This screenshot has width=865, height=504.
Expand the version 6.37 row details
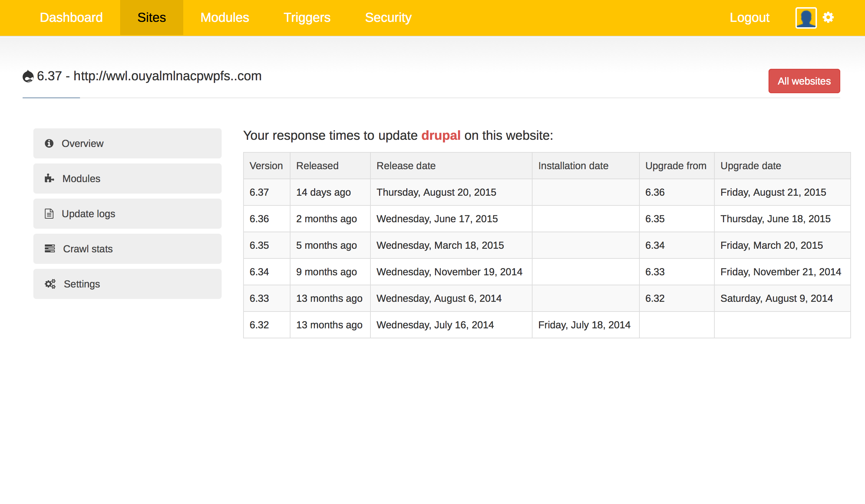259,192
